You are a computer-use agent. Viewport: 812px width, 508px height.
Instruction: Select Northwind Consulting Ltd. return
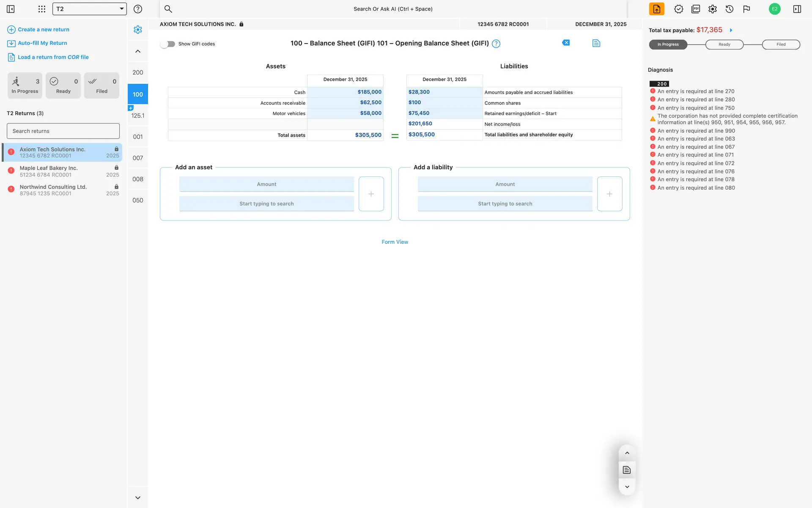pos(63,190)
